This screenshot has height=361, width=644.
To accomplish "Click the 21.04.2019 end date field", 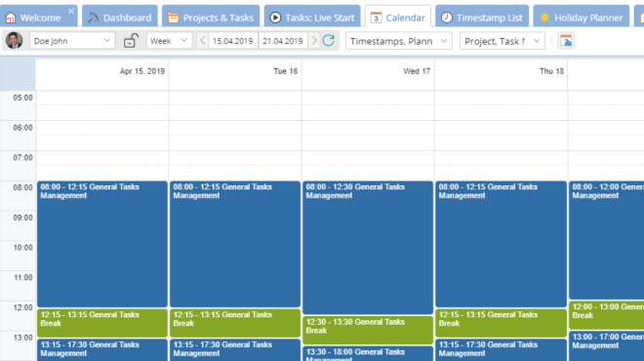I will coord(283,41).
